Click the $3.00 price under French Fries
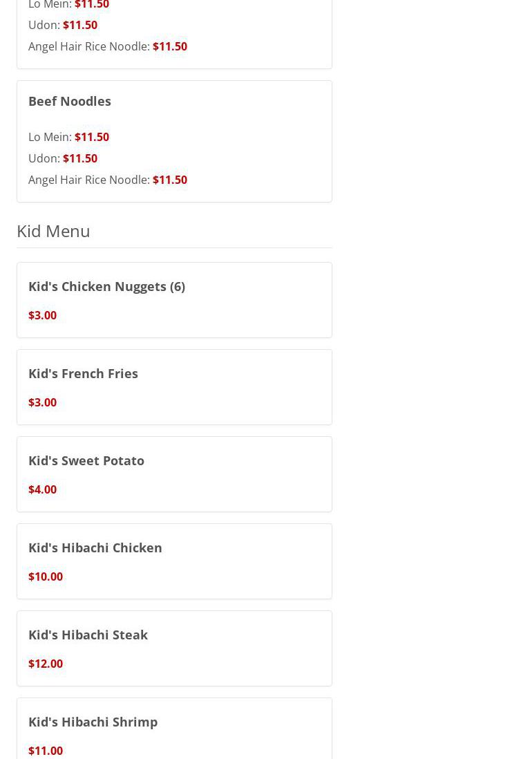The width and height of the screenshot is (532, 759). (42, 402)
